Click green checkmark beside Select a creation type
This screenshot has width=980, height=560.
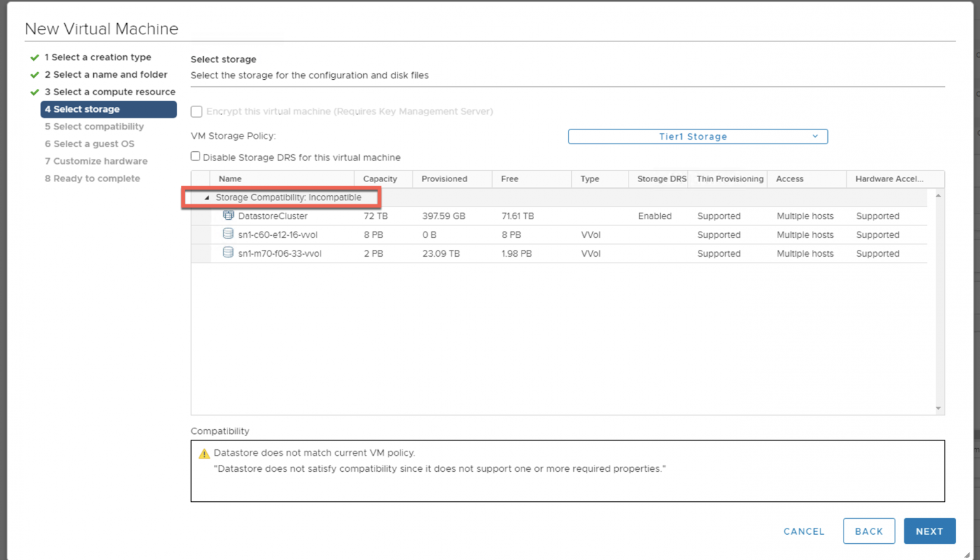34,57
